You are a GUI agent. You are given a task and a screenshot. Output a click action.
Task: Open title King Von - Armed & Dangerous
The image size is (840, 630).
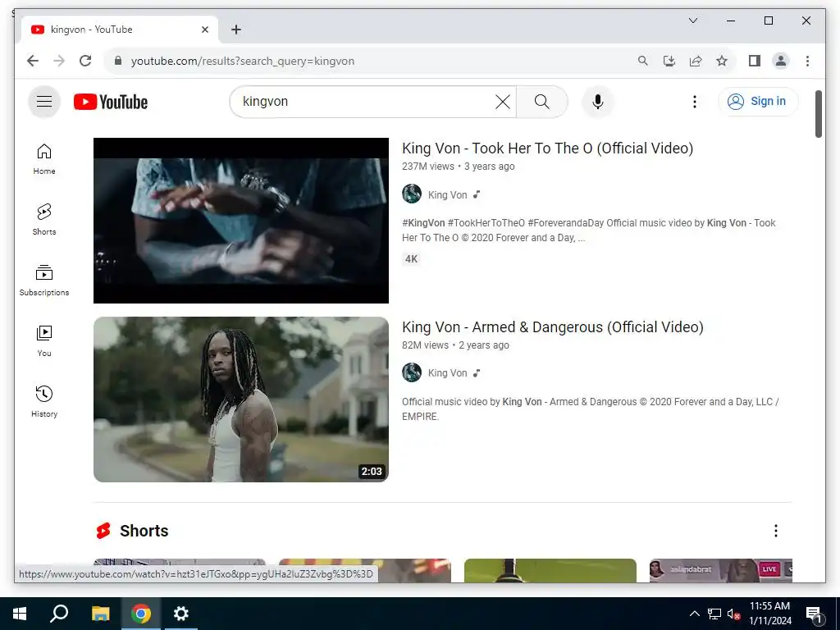pyautogui.click(x=553, y=327)
